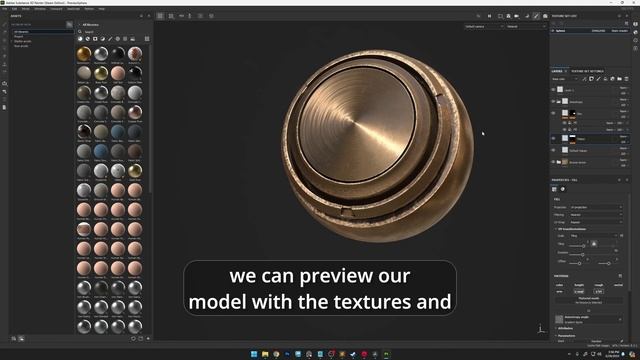Image resolution: width=640 pixels, height=360 pixels.
Task: Open the rendering camera icon in top toolbar
Action: click(545, 16)
